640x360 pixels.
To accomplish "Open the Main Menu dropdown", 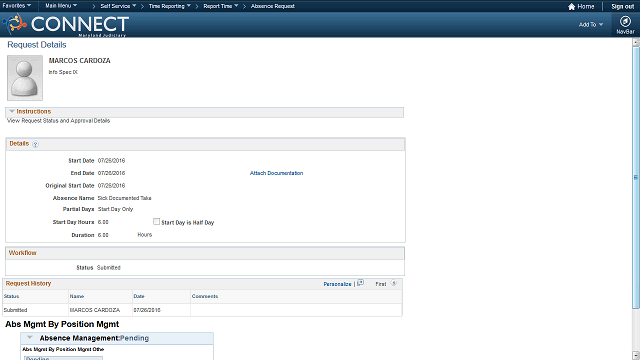I will (61, 6).
